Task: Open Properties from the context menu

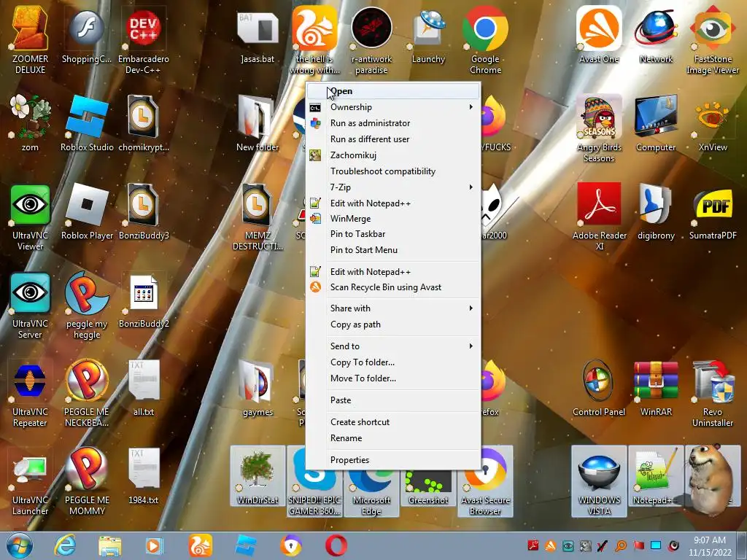Action: coord(393,460)
